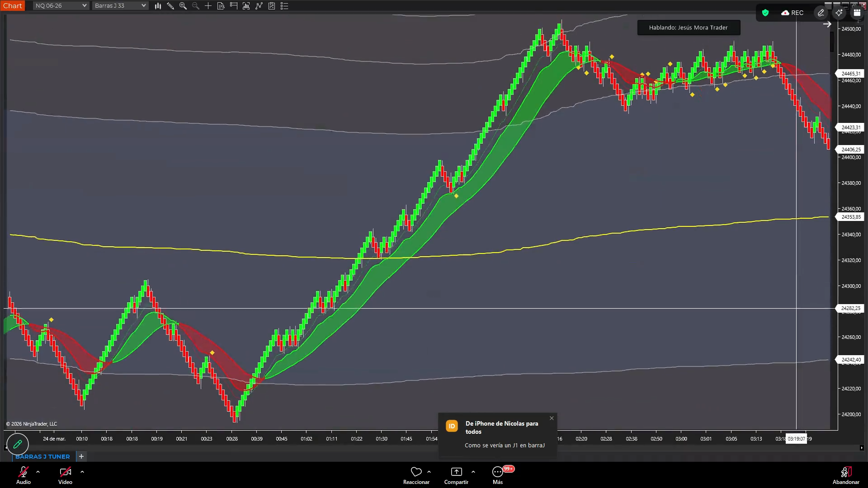This screenshot has width=868, height=488.
Task: Open the Barras J 33 interval dropdown
Action: point(120,6)
